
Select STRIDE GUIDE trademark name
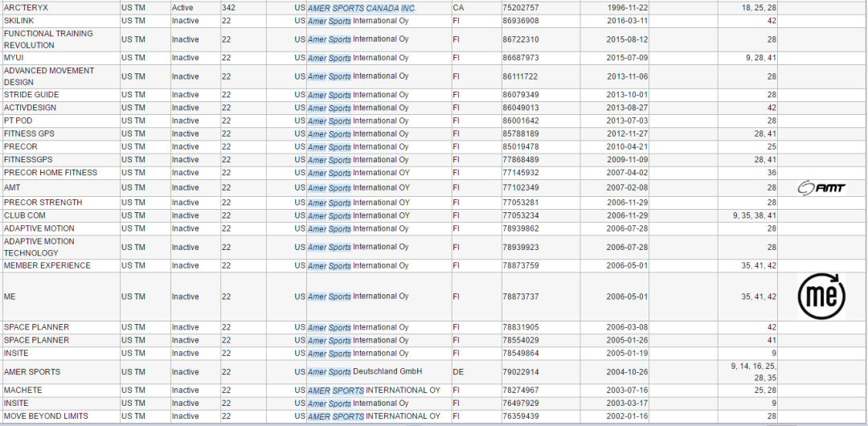point(31,95)
